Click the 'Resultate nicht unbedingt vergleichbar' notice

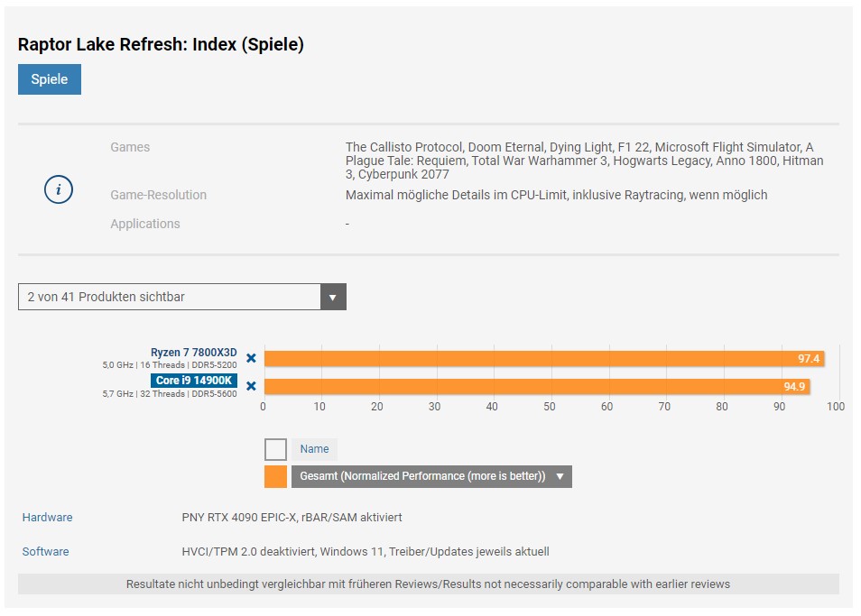click(429, 584)
